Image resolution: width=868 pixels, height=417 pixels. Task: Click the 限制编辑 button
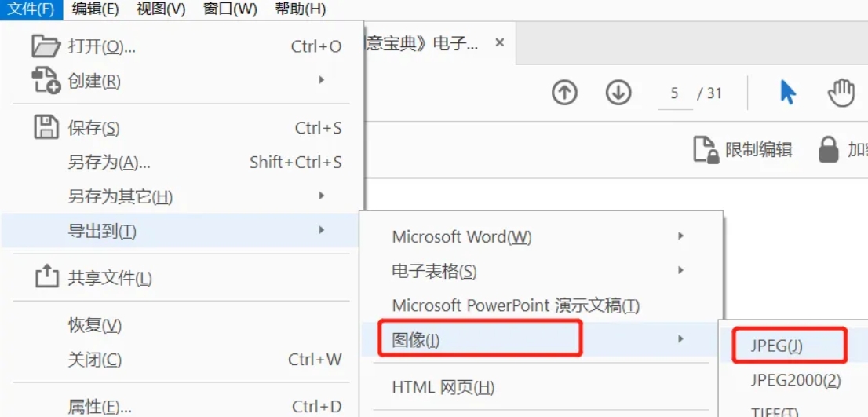pos(743,150)
